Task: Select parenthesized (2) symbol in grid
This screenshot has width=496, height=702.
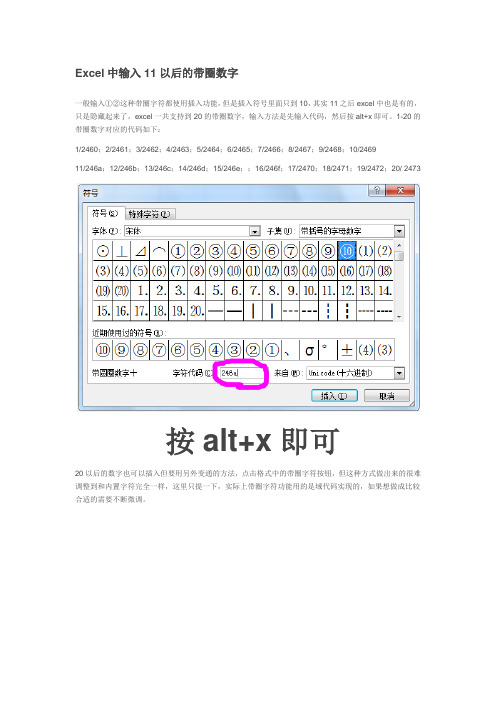Action: 385,251
